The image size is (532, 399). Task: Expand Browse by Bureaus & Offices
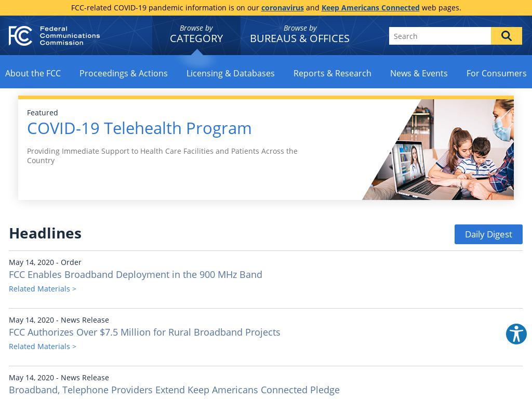tap(299, 34)
